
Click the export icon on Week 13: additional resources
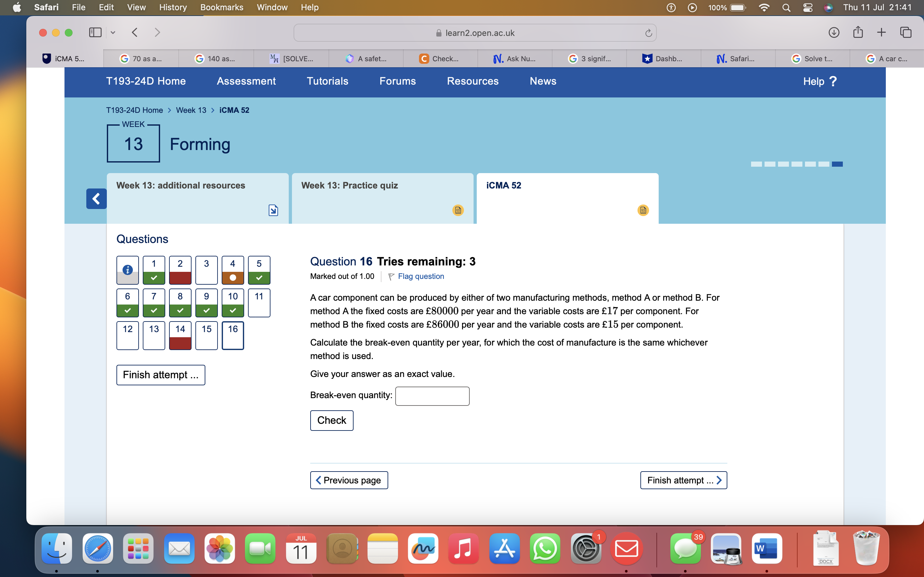point(273,210)
